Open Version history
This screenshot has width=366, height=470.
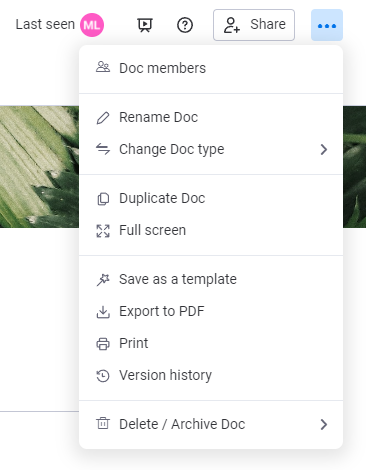tap(211, 375)
